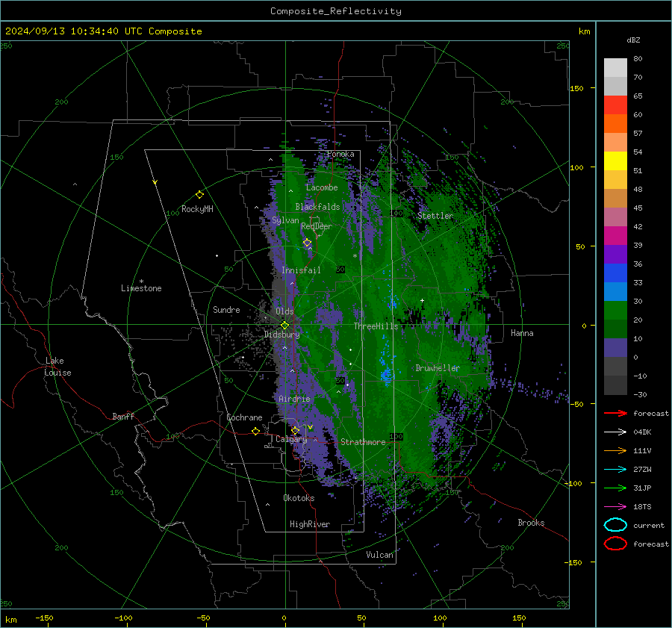The width and height of the screenshot is (672, 628).
Task: Click the Hanna city label
Action: [522, 333]
